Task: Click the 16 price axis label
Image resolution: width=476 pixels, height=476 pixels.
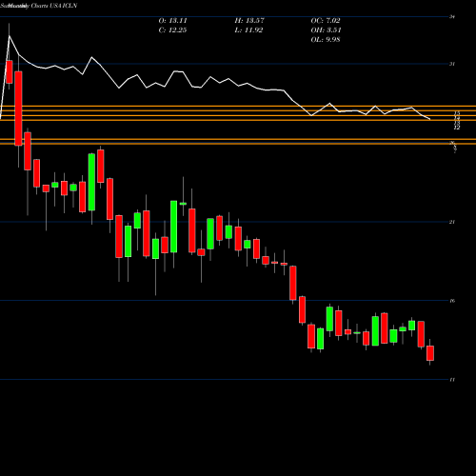Action: coord(452,301)
